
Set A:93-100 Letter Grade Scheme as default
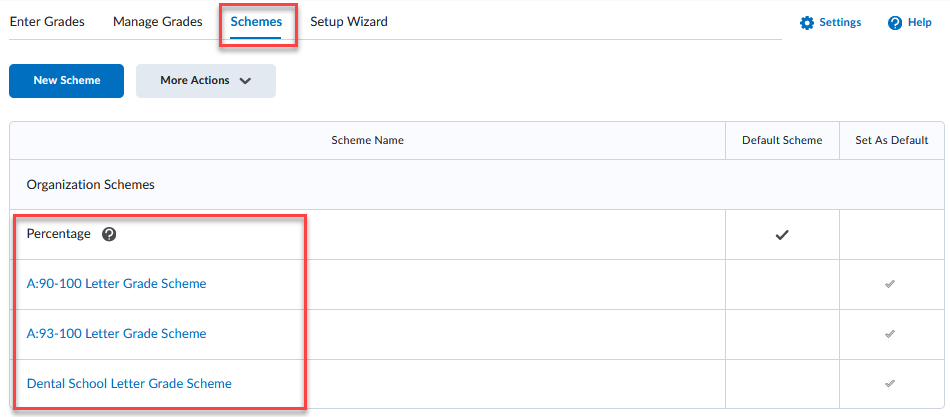point(889,334)
